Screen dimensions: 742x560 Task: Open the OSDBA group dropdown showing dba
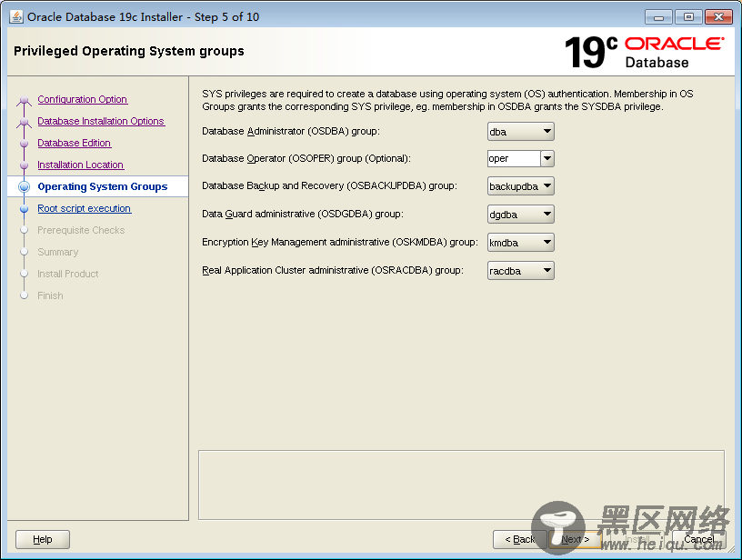pyautogui.click(x=520, y=132)
